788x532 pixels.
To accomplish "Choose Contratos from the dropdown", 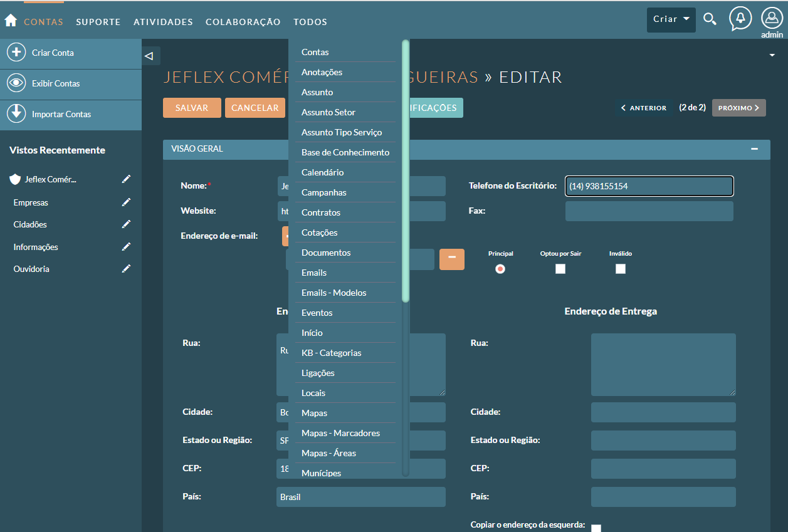I will point(345,212).
